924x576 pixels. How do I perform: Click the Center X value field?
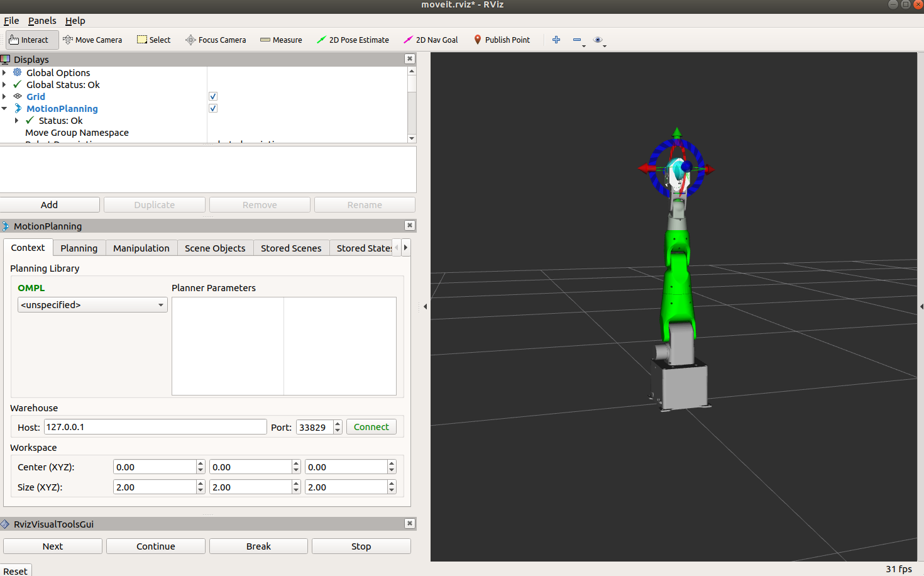[x=155, y=467]
